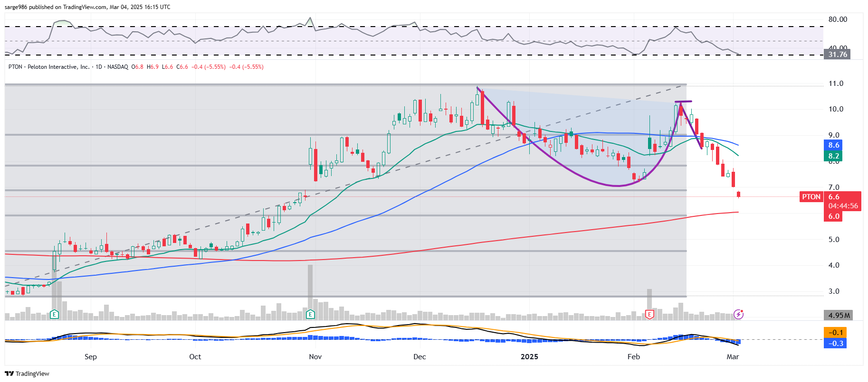Viewport: 868px width, 382px height.
Task: Click the Peloton Interactive symbol title
Action: pyautogui.click(x=58, y=67)
